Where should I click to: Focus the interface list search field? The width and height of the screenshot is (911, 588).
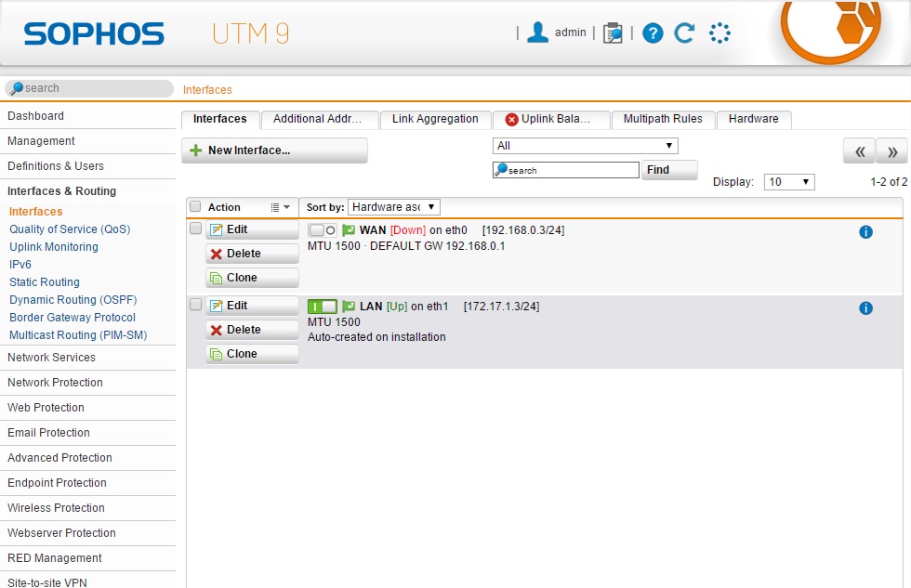[x=566, y=170]
